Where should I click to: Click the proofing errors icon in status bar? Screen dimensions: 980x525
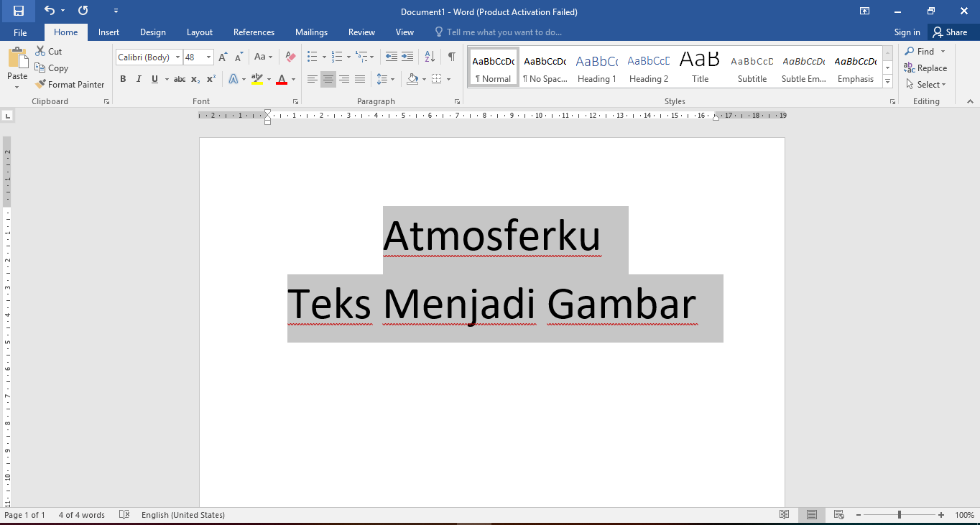[124, 515]
